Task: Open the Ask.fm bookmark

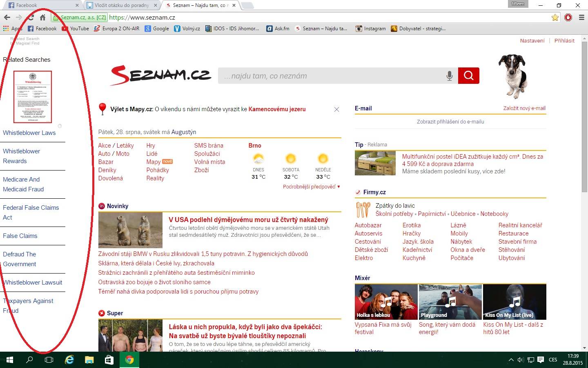Action: [x=278, y=29]
